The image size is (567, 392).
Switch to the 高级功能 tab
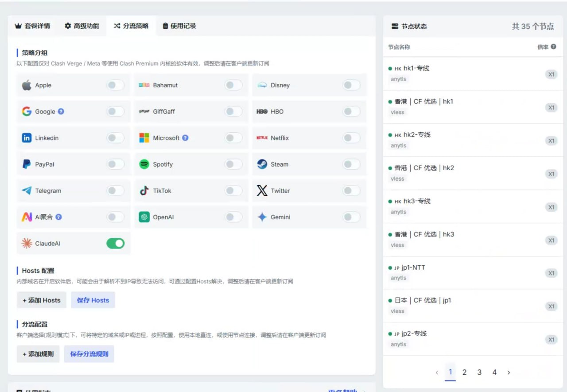(x=82, y=26)
